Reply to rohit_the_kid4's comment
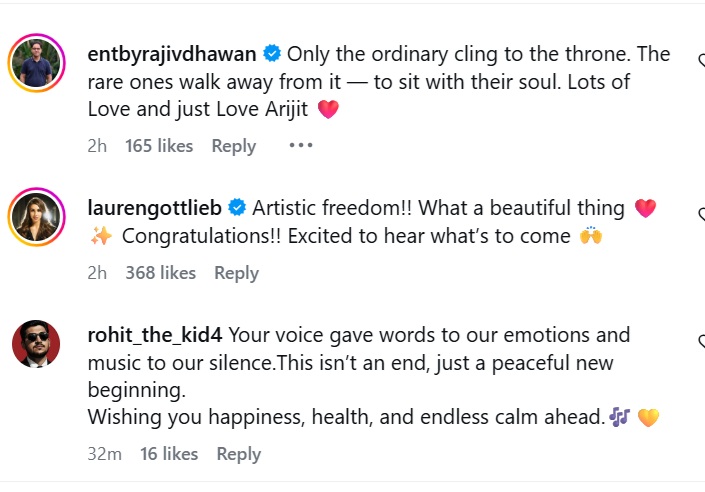 tap(239, 454)
